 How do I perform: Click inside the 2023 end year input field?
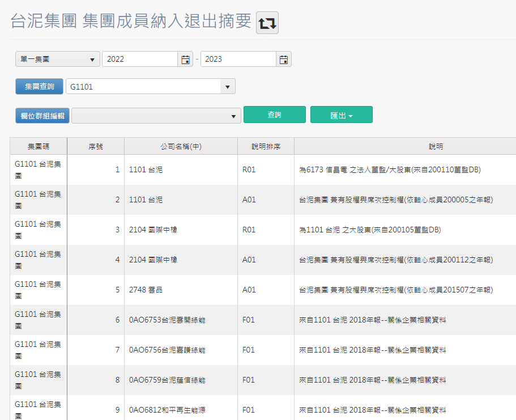(x=238, y=58)
